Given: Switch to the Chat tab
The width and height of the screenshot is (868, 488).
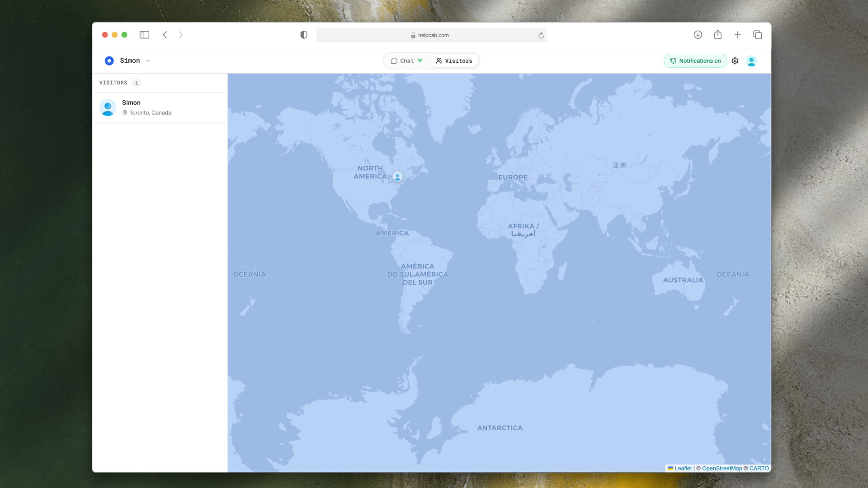Looking at the screenshot, I should (x=406, y=61).
